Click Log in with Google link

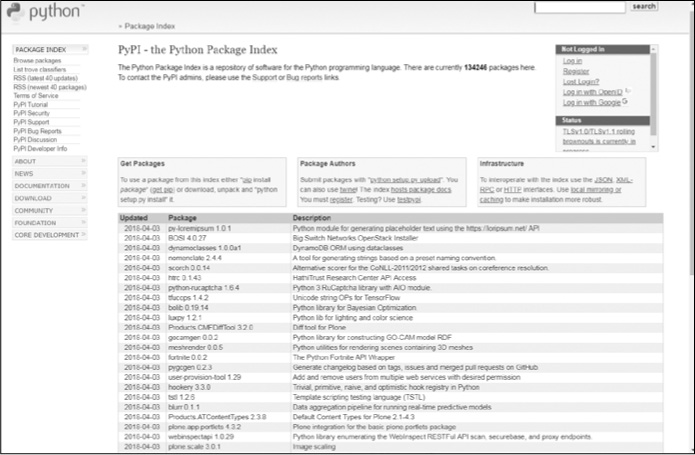coord(592,102)
